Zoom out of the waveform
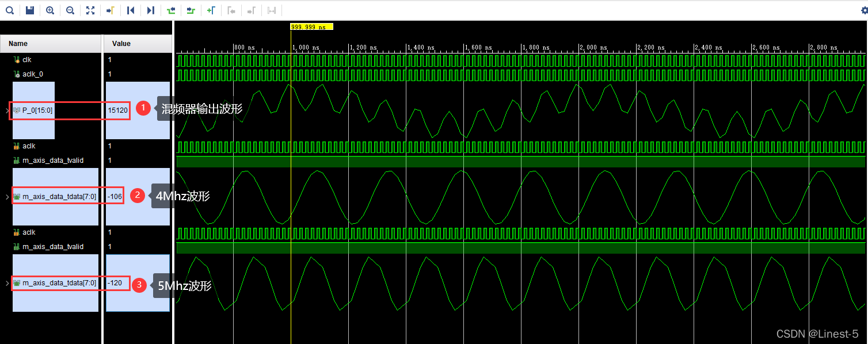This screenshot has width=868, height=344. point(70,10)
